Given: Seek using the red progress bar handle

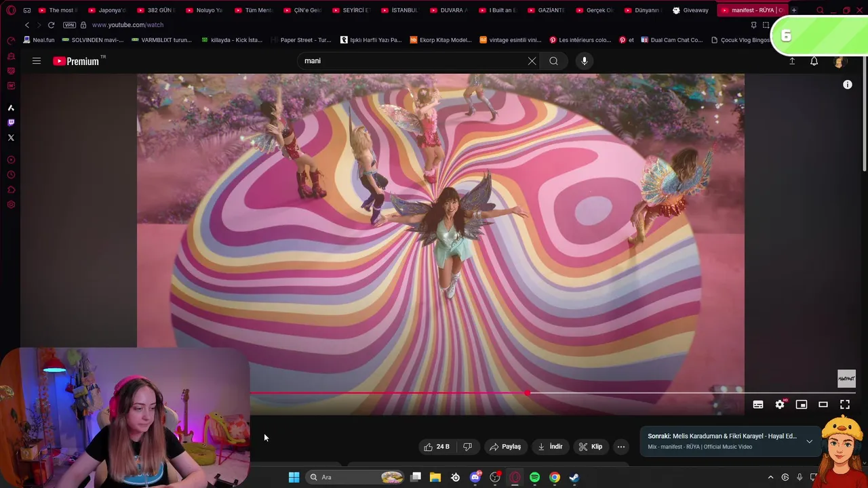Looking at the screenshot, I should coord(528,393).
